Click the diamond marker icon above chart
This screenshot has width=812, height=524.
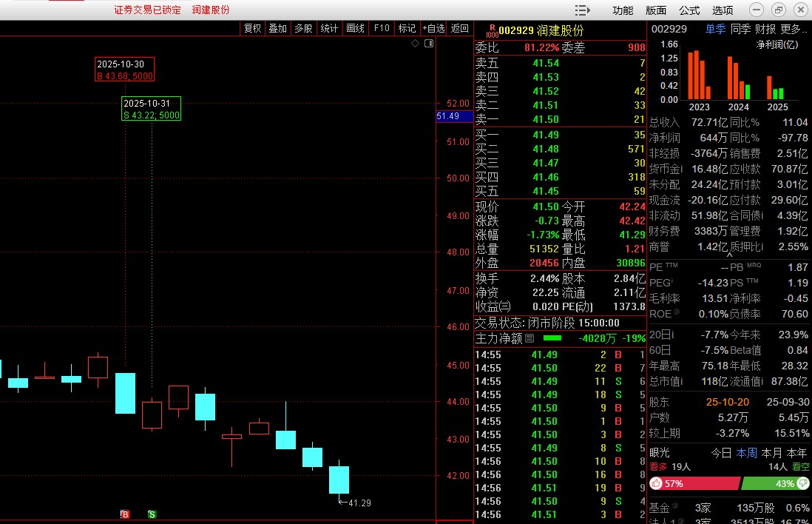[416, 44]
